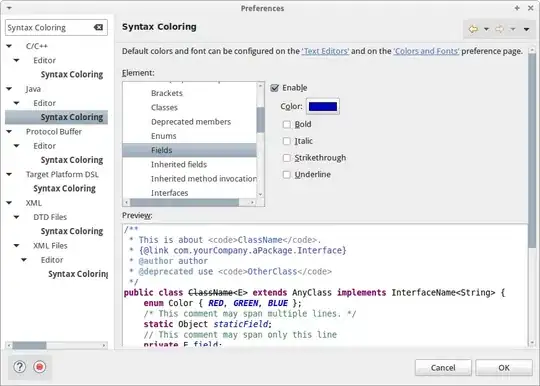Collapse the Java tree node
The width and height of the screenshot is (540, 386).
[x=9, y=89]
